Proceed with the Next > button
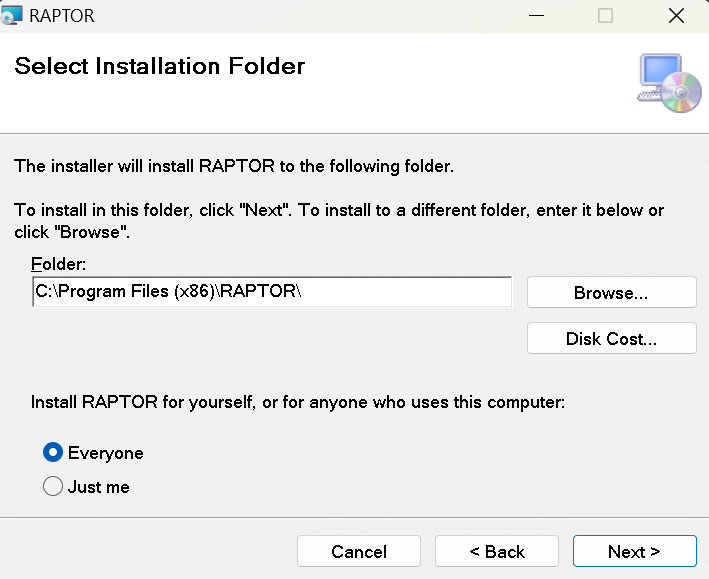 (634, 551)
